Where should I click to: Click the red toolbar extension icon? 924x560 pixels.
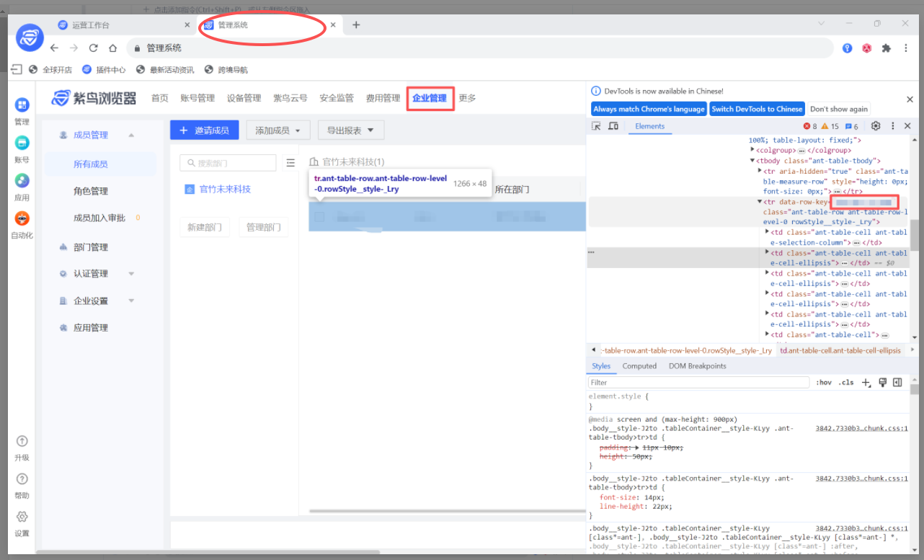point(867,48)
